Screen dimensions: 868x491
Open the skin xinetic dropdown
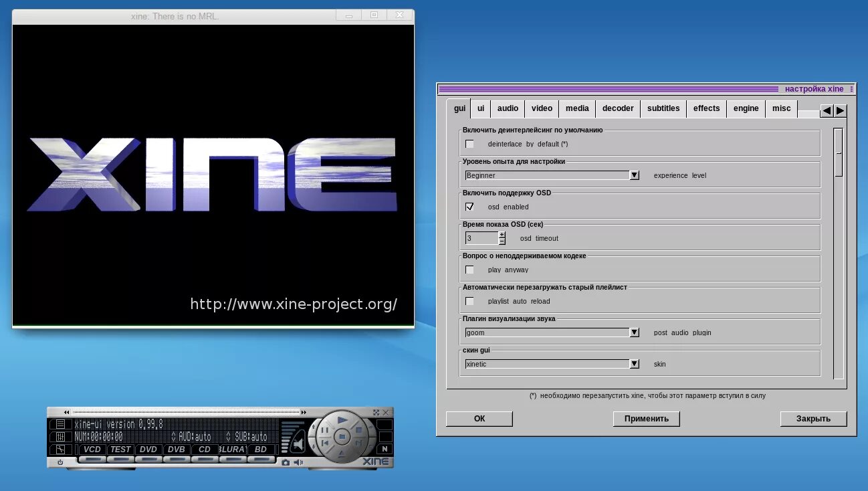552,364
